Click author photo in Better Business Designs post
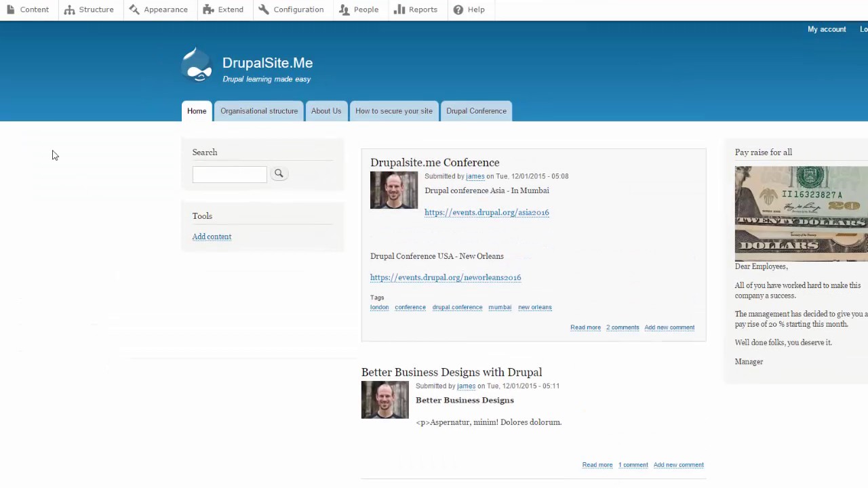 385,400
